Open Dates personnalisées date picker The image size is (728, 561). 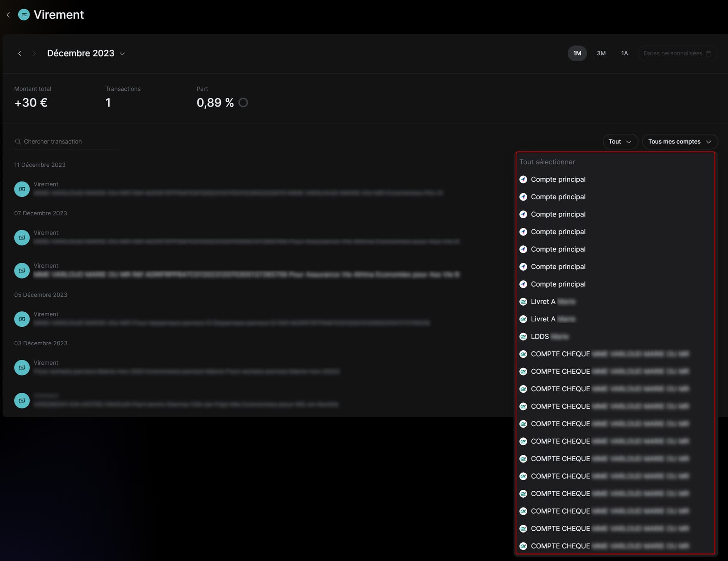point(677,53)
